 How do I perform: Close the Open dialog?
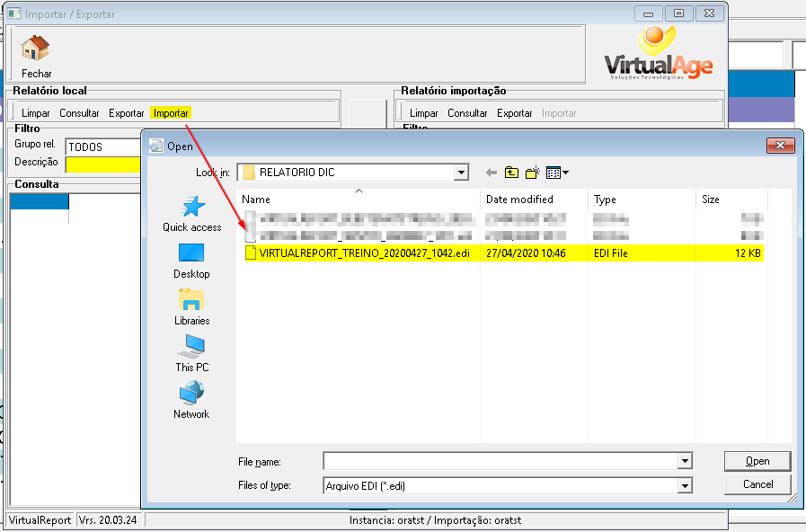pos(780,146)
